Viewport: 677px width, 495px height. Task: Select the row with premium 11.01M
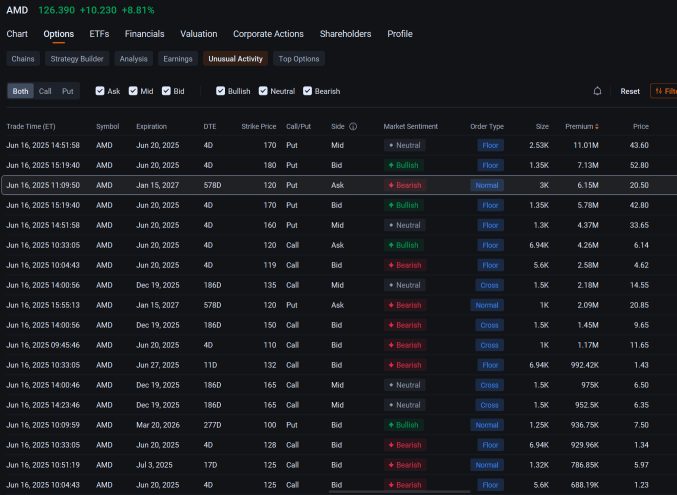[x=338, y=145]
